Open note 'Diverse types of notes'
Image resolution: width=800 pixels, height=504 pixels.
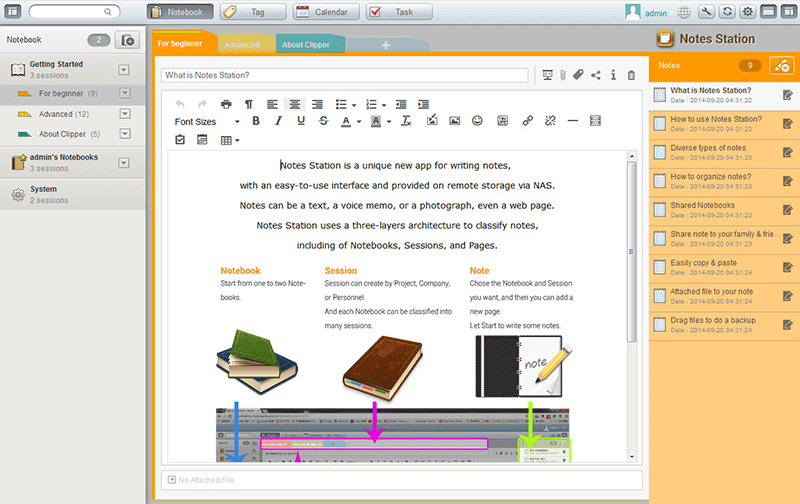pos(724,152)
